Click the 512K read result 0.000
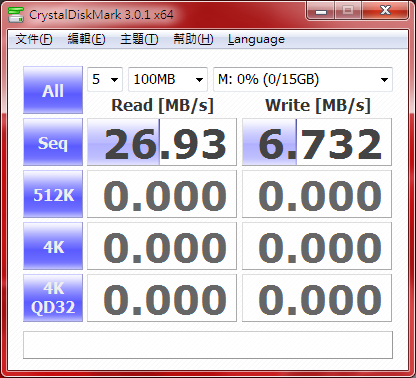The image size is (416, 378). pyautogui.click(x=162, y=194)
